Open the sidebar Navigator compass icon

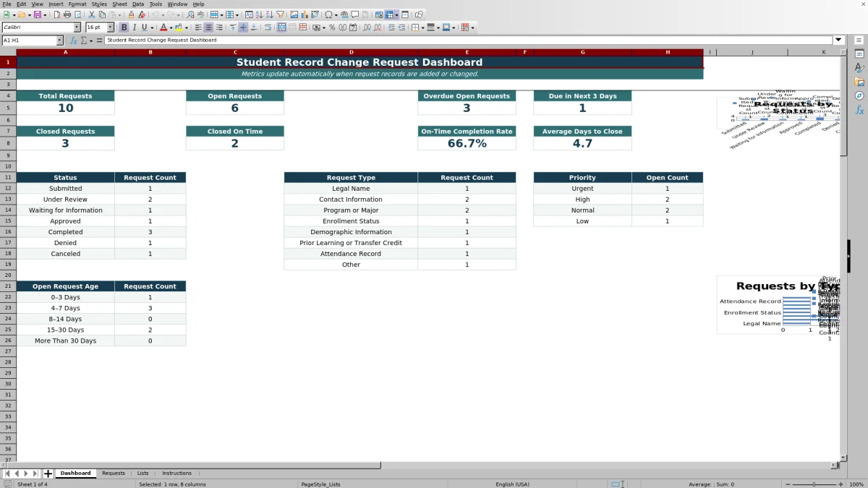(x=859, y=95)
